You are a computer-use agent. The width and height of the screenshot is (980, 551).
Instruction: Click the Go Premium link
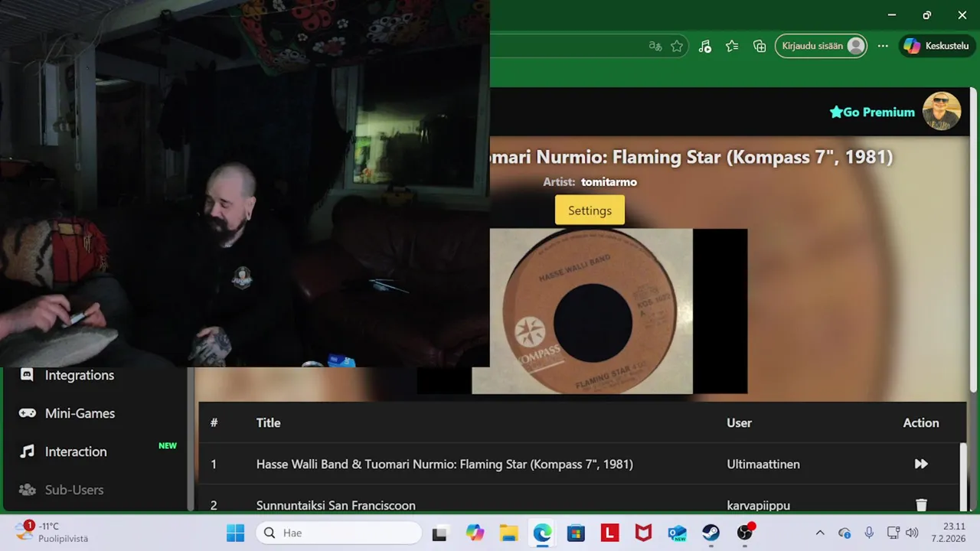(x=872, y=112)
